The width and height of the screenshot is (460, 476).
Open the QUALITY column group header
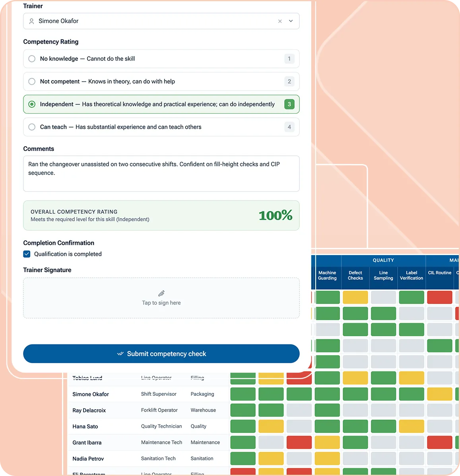[383, 260]
